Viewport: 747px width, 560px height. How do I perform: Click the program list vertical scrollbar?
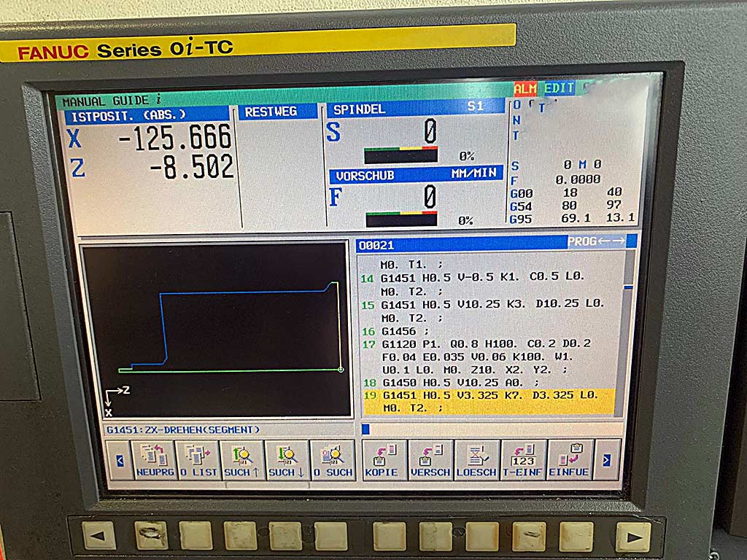click(628, 328)
